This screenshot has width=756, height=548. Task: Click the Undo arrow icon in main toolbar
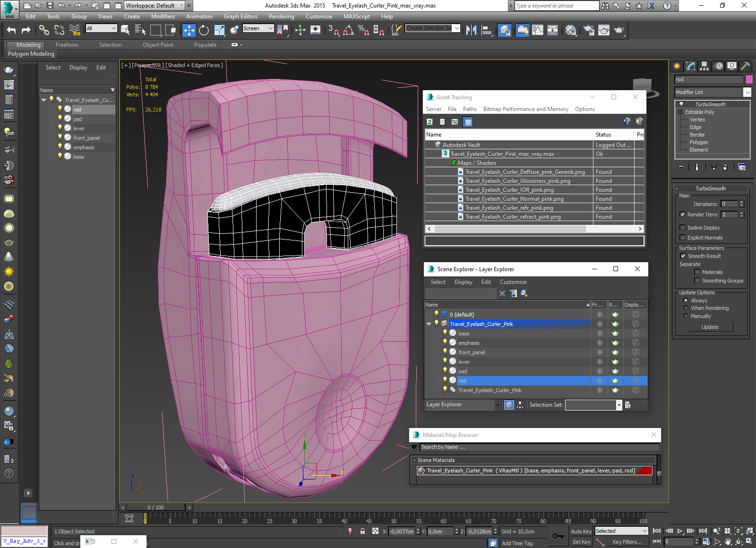pos(11,30)
